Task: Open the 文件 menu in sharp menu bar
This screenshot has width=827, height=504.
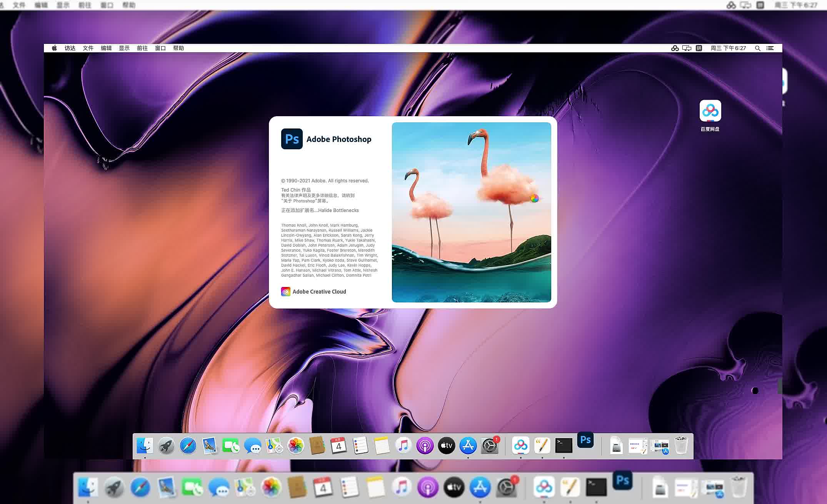Action: pos(88,48)
